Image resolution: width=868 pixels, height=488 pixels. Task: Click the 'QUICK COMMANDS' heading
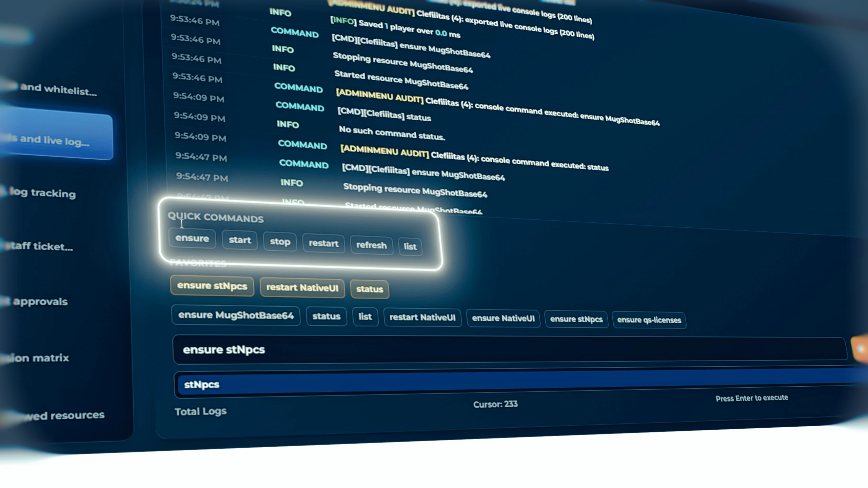[x=216, y=218]
